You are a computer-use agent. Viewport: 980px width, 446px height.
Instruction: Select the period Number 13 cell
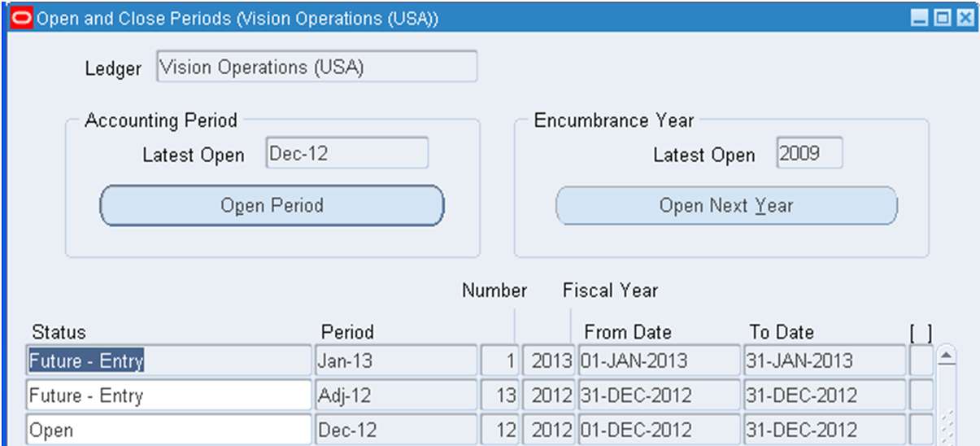coord(499,396)
